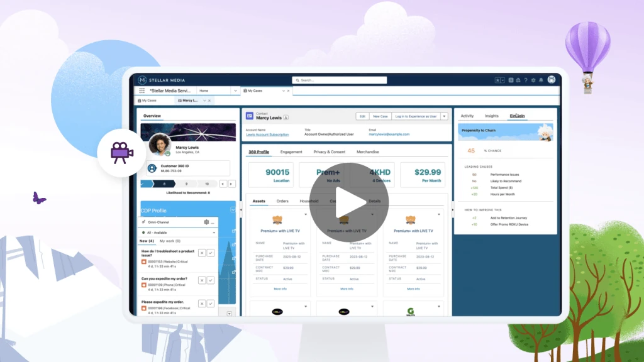The height and width of the screenshot is (362, 644).
Task: Select score 8 on the recommend path
Action: point(164,184)
